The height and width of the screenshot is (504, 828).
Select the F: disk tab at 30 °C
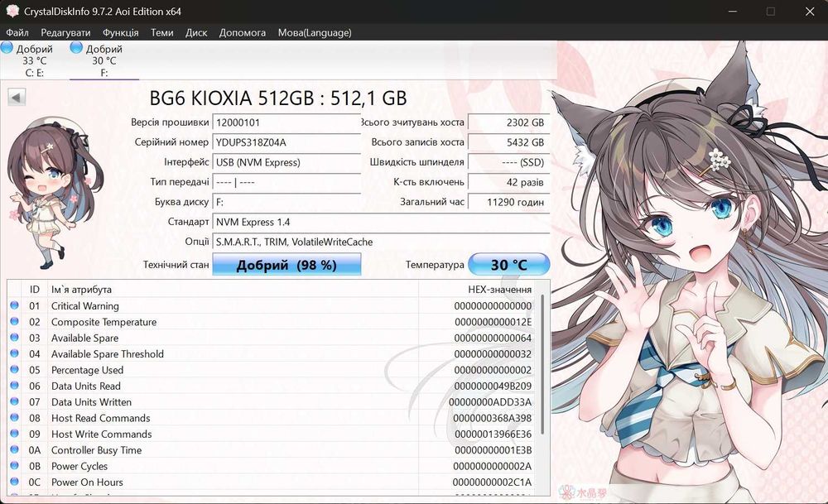click(x=104, y=60)
